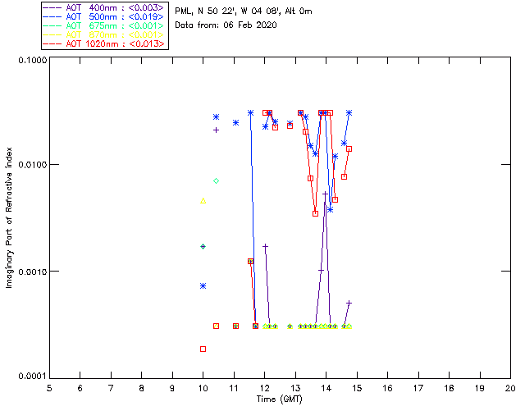
Task: Click the x-axis tick label 20
Action: point(510,388)
